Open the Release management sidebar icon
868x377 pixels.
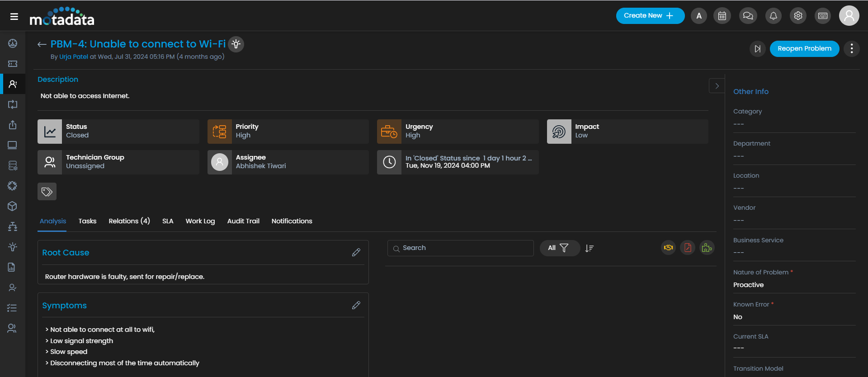pos(13,125)
